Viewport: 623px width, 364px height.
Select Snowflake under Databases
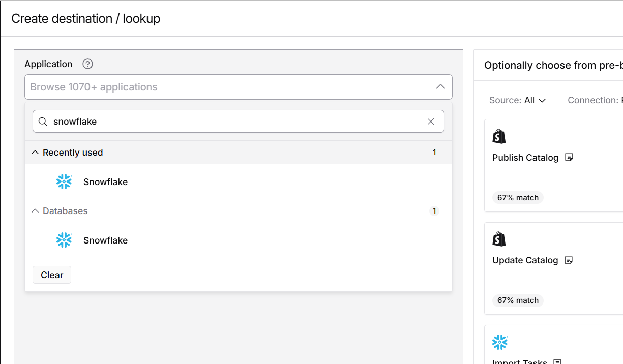(x=105, y=240)
